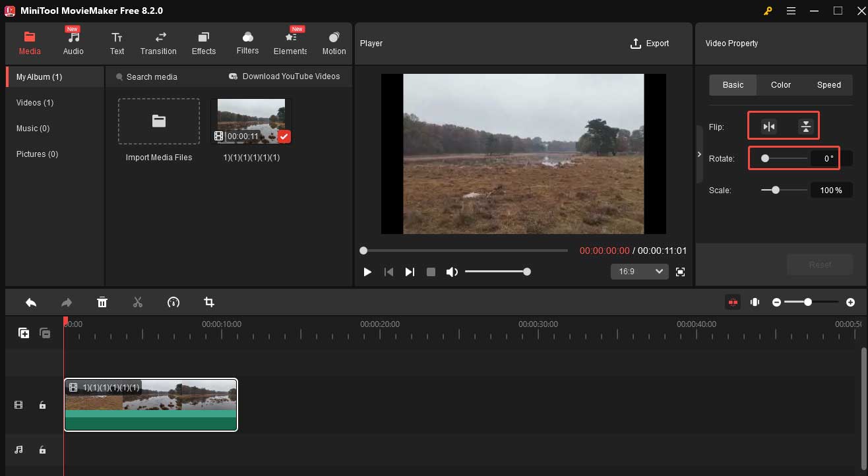Play the video in the player
This screenshot has width=868, height=476.
367,272
